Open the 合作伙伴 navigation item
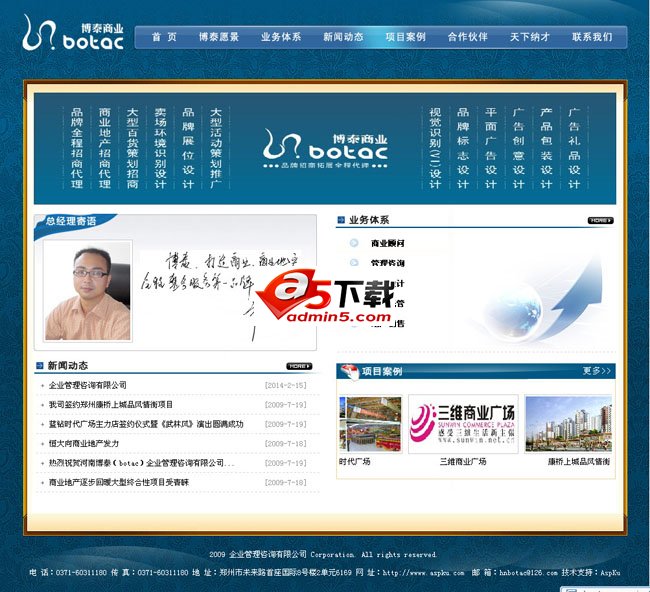 (x=468, y=37)
